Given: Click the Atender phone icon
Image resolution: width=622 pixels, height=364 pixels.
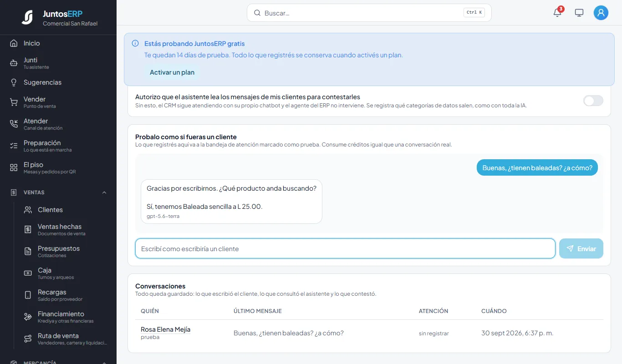Looking at the screenshot, I should pyautogui.click(x=14, y=124).
